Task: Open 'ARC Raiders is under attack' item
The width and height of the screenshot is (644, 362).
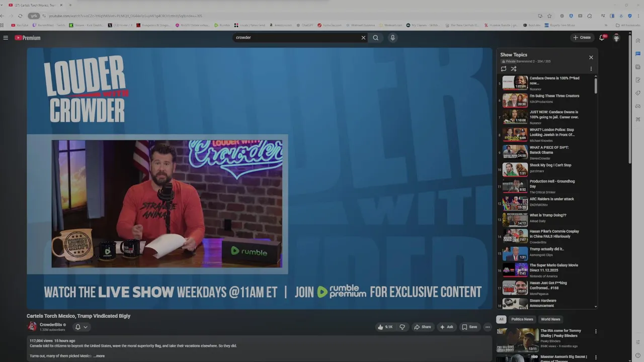Action: pos(547,203)
